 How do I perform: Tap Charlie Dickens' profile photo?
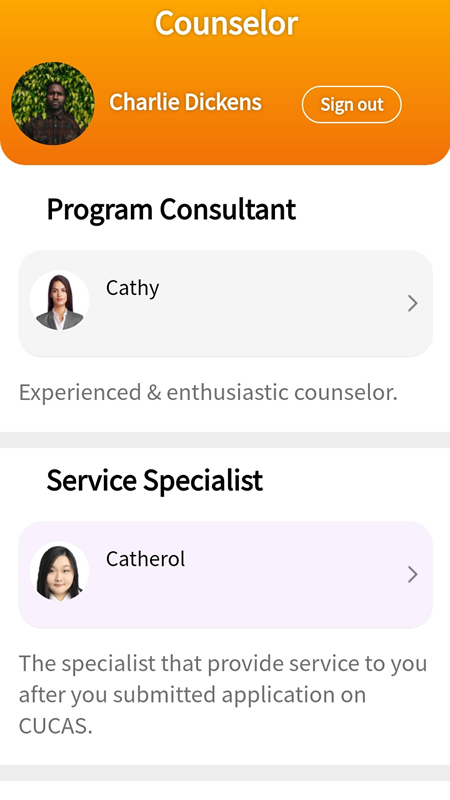(x=53, y=104)
